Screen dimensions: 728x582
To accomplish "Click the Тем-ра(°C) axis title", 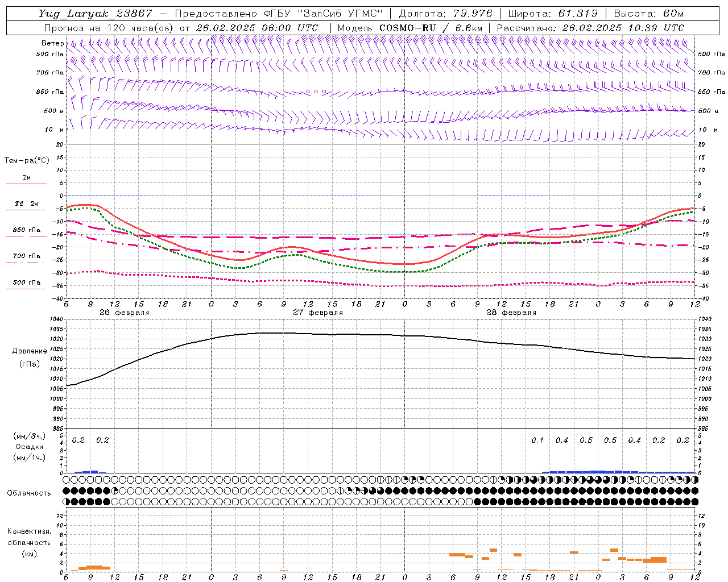I will click(x=27, y=161).
